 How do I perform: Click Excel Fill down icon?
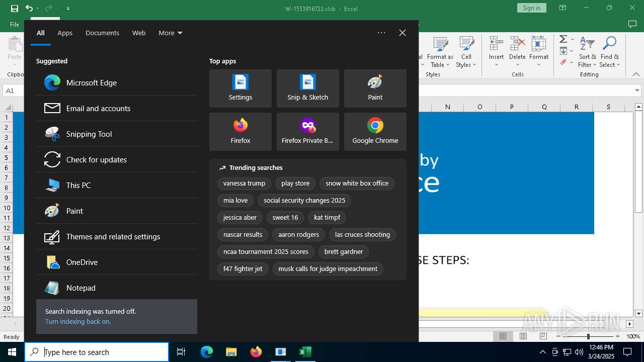click(x=563, y=51)
